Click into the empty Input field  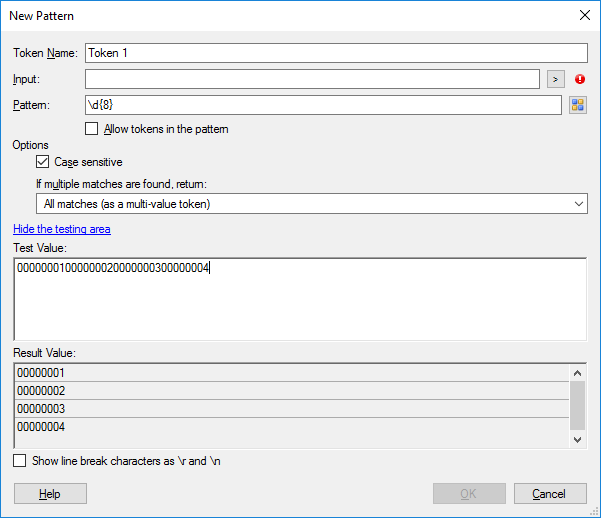(313, 79)
